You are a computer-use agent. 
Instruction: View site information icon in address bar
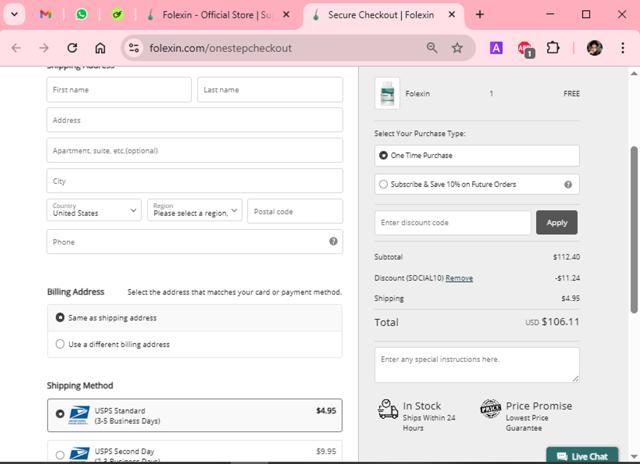[x=134, y=48]
